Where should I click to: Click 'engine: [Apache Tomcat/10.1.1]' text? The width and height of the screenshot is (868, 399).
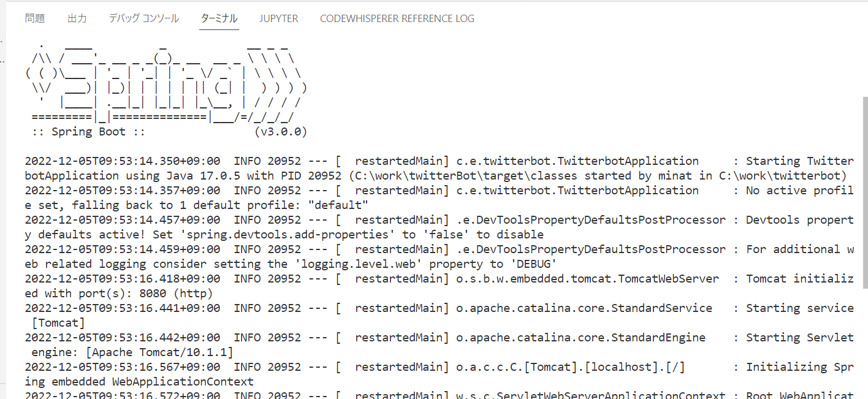132,352
